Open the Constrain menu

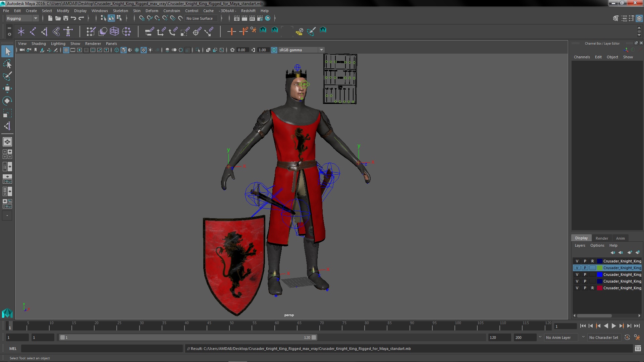pos(171,11)
